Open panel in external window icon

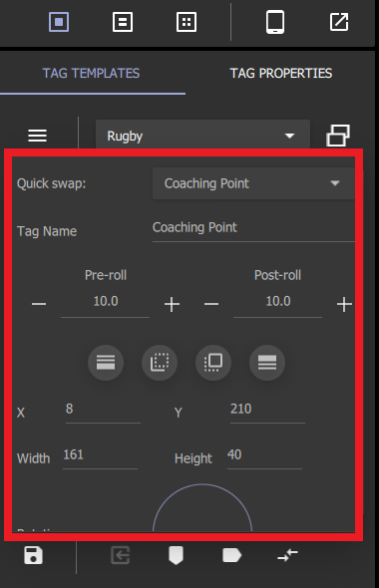(x=339, y=22)
